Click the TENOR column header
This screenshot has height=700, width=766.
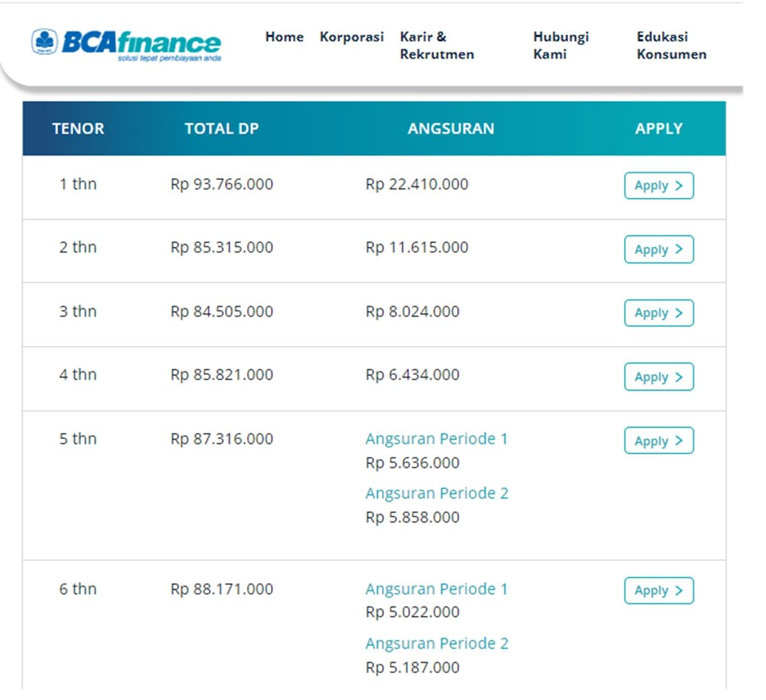pos(78,129)
